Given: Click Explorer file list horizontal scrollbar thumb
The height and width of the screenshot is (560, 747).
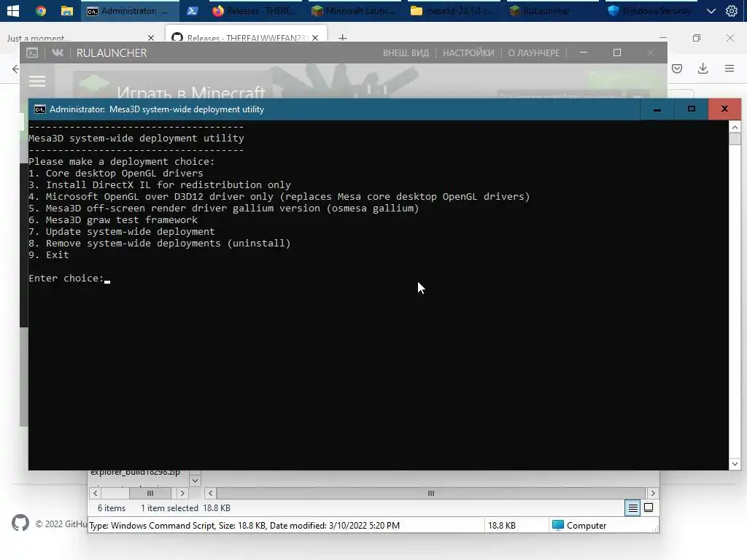Looking at the screenshot, I should pyautogui.click(x=431, y=494).
